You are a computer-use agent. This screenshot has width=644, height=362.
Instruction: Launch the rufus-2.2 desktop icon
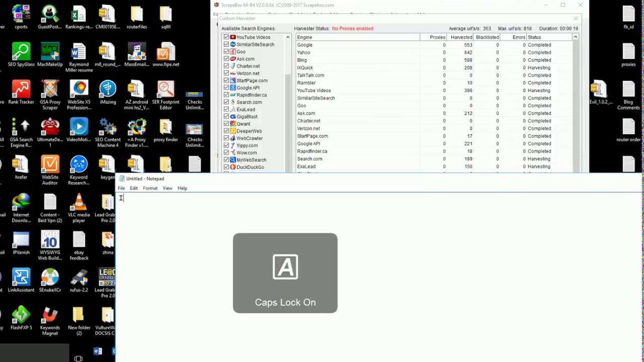[79, 281]
